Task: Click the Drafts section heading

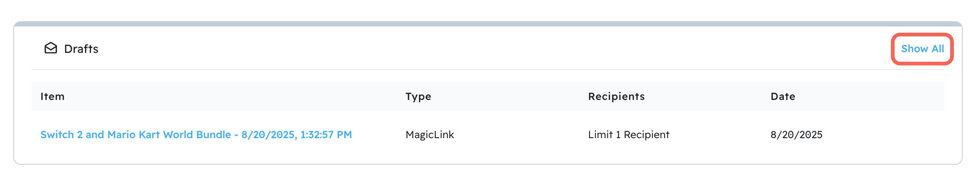Action: (x=81, y=49)
